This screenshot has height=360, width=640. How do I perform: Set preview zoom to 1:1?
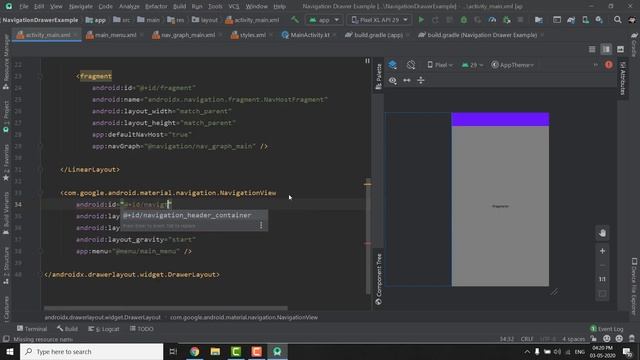click(x=602, y=279)
